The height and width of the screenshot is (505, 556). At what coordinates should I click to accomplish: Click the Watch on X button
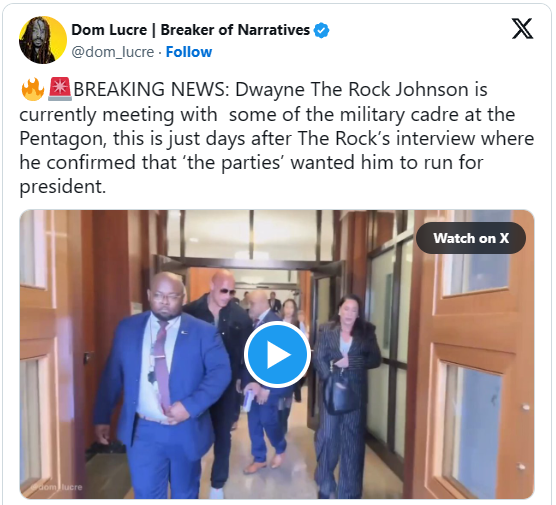pyautogui.click(x=471, y=238)
